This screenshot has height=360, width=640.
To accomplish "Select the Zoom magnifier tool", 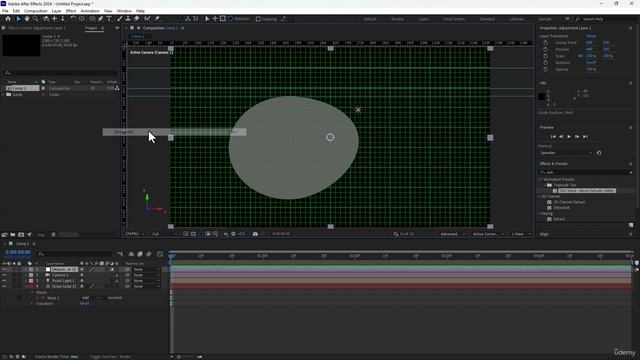I will click(36, 19).
